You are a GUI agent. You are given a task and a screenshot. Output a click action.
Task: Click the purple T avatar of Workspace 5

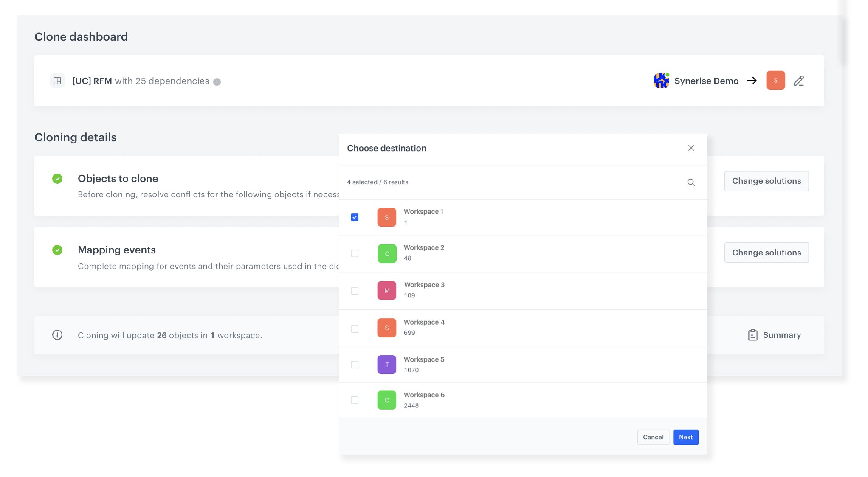point(386,365)
